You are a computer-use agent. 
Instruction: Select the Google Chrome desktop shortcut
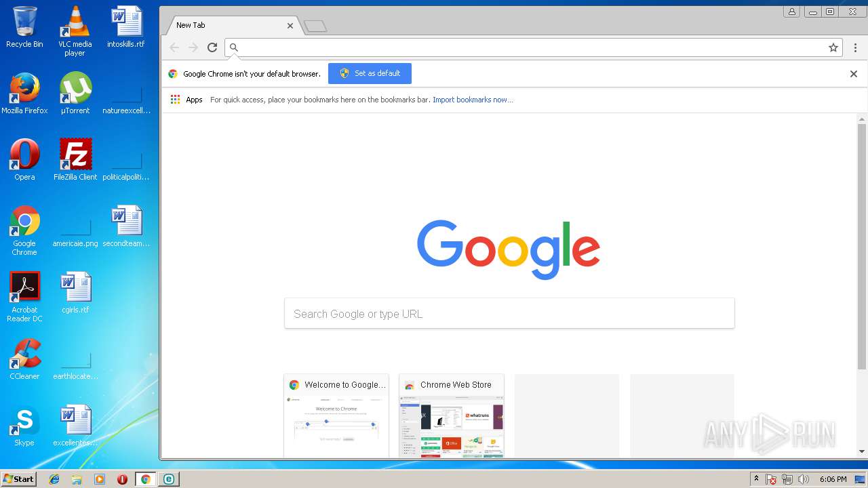24,230
